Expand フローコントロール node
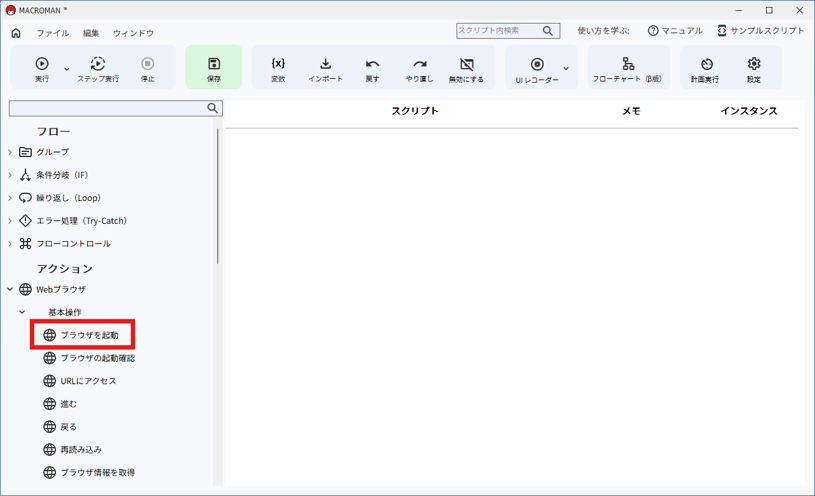This screenshot has height=496, width=815. 10,244
